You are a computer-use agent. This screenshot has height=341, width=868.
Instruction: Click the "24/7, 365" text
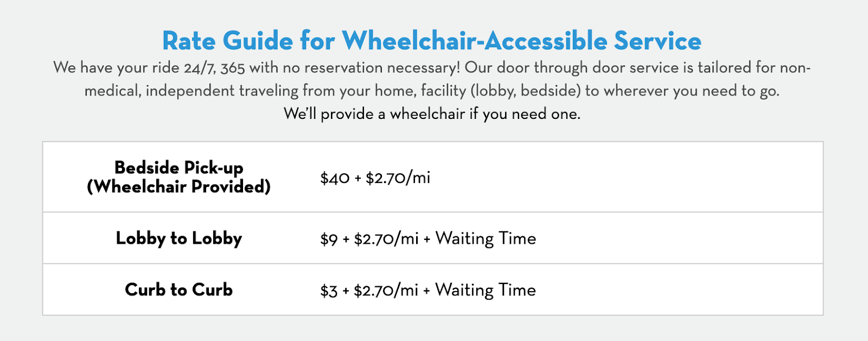pos(214,68)
